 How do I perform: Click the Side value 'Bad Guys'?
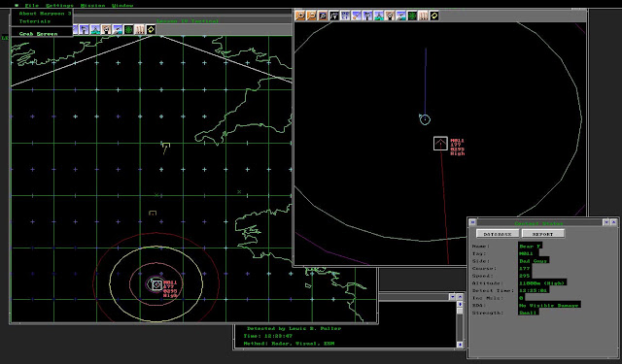click(x=534, y=261)
